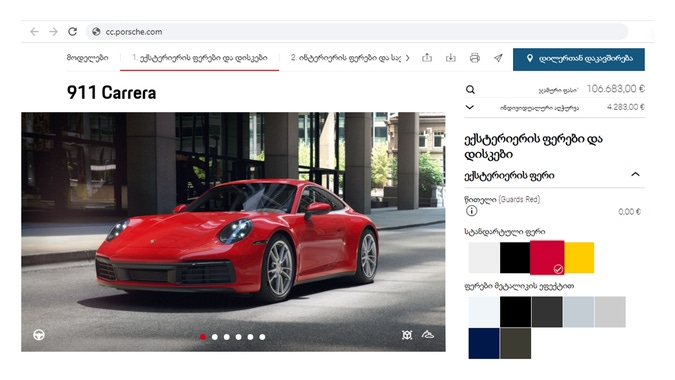675x380 pixels.
Task: Click the share/upload configuration icon
Action: (x=427, y=58)
